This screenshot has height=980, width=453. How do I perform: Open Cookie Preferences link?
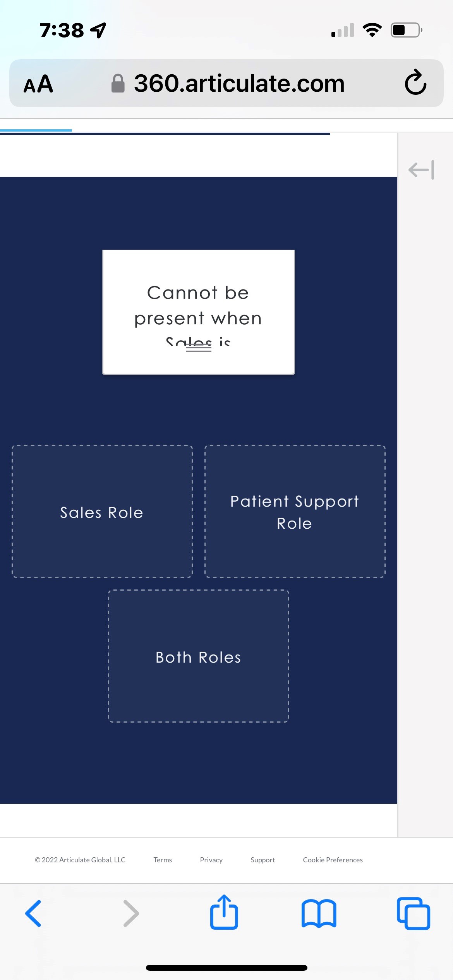pyautogui.click(x=333, y=860)
